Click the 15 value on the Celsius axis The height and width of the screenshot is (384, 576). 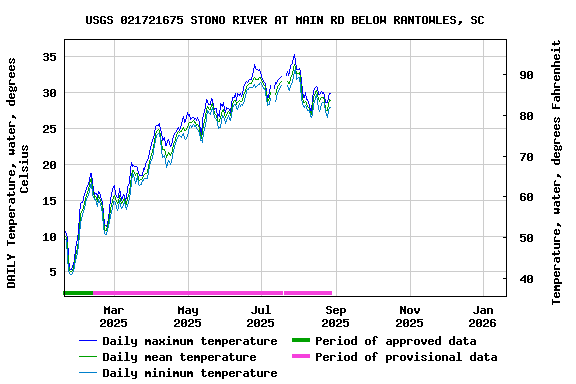pos(50,201)
